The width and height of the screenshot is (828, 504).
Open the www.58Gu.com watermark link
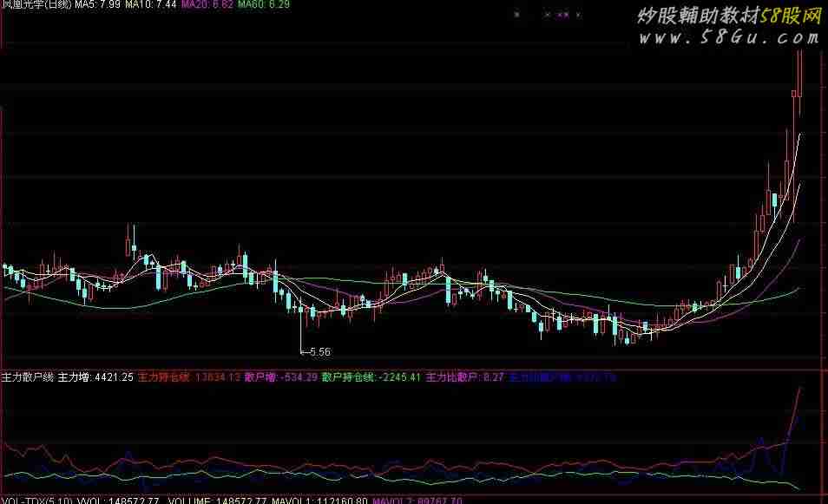point(729,38)
